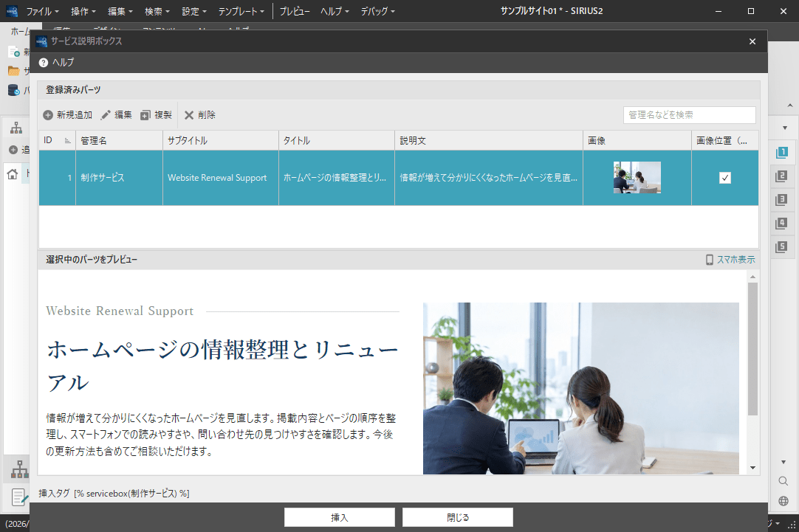Click the orange folder icon in left toolbar
This screenshot has width=799, height=532.
pyautogui.click(x=14, y=71)
